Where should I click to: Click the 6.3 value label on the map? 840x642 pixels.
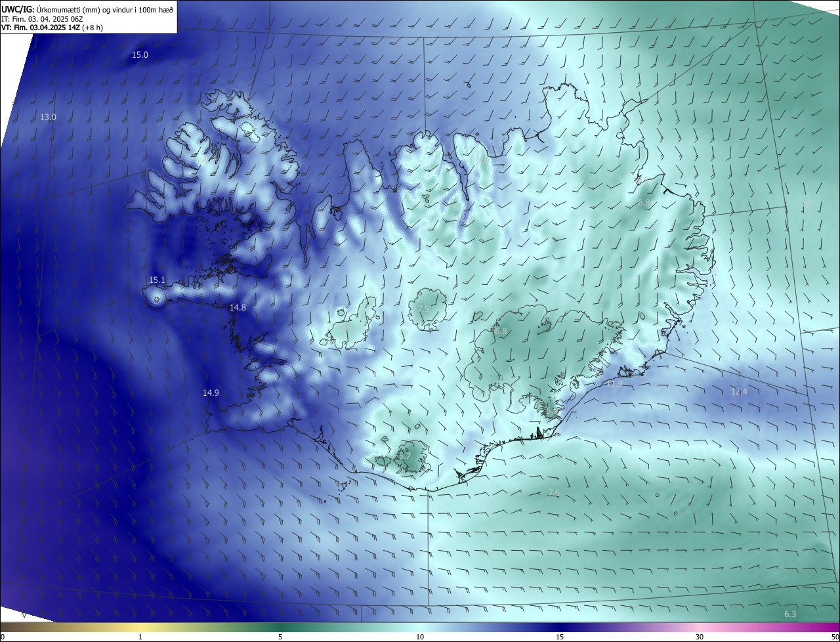coord(790,614)
